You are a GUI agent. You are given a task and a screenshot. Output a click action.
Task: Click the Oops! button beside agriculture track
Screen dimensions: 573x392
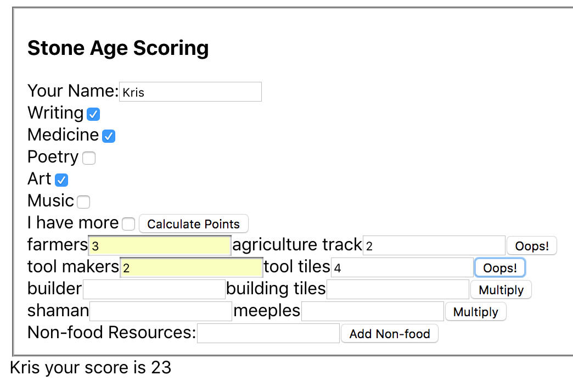pyautogui.click(x=531, y=246)
